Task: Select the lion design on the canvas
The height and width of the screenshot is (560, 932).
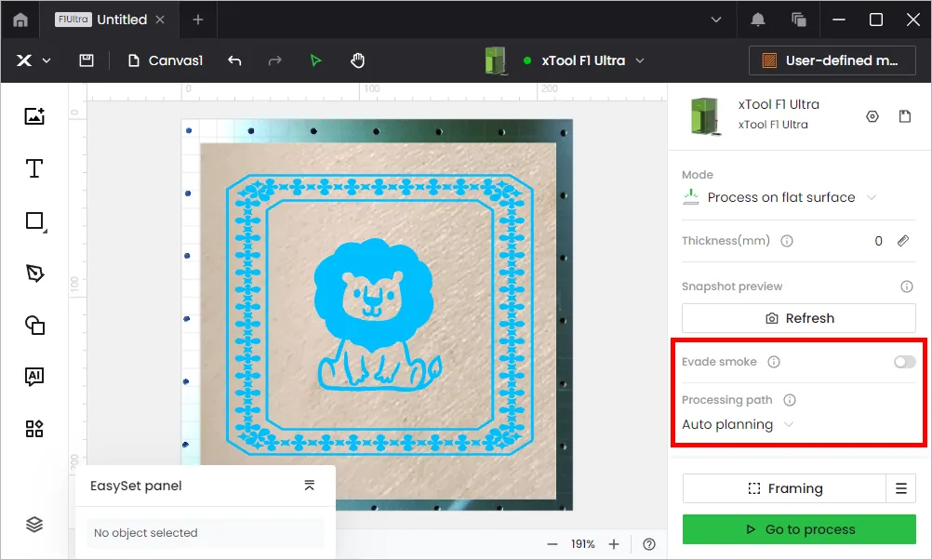Action: pos(378,313)
